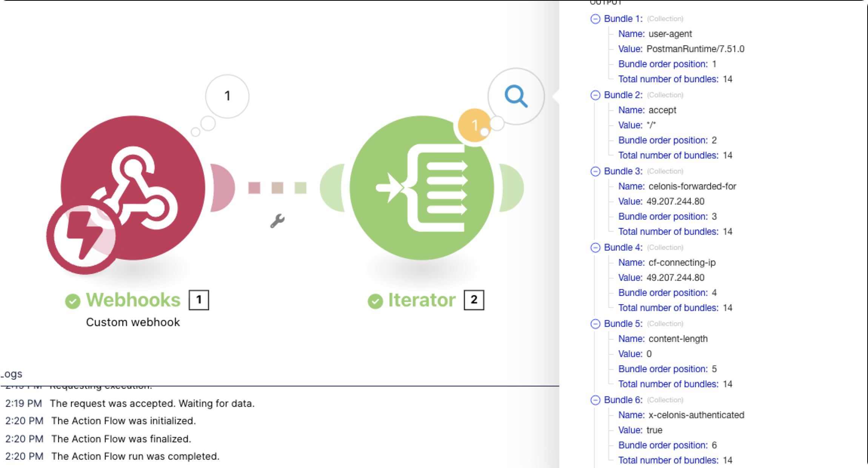Image resolution: width=868 pixels, height=468 pixels.
Task: Collapse Bundle 2 tree node
Action: tap(595, 95)
